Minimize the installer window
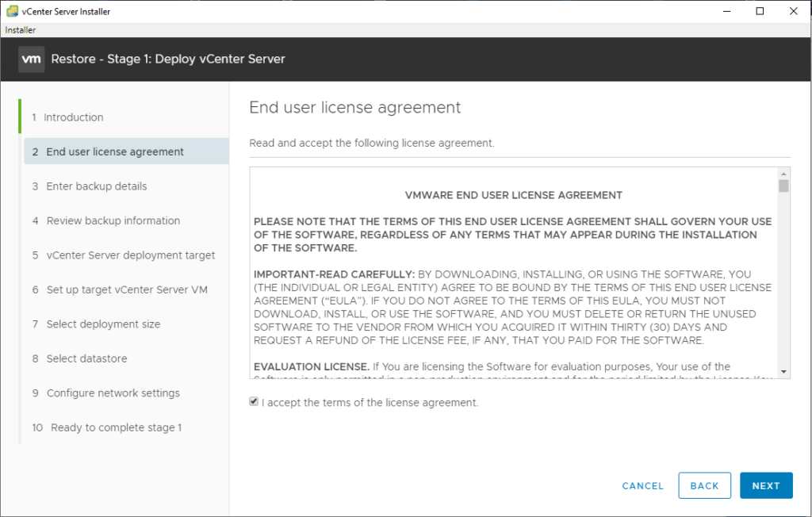Image resolution: width=812 pixels, height=517 pixels. (726, 11)
